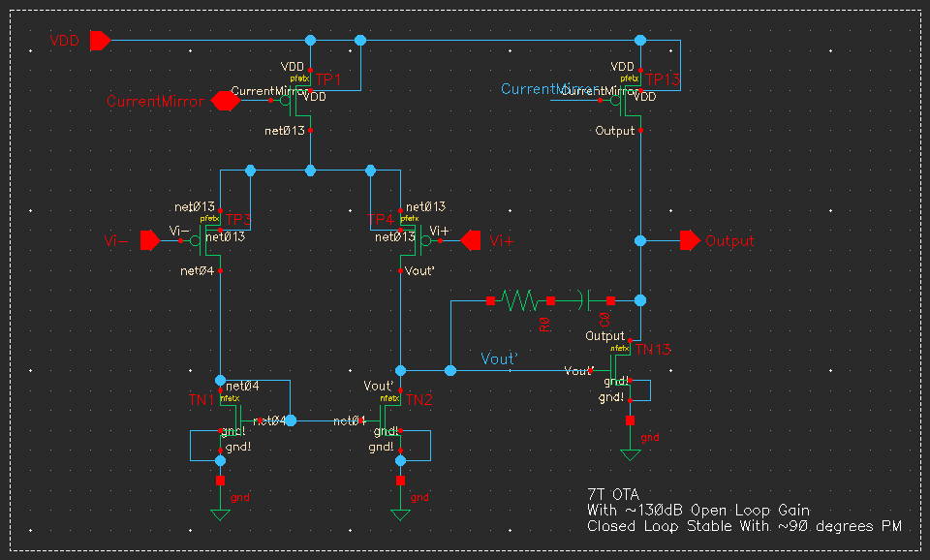
Task: Click the wire junction at Output pin
Action: (x=640, y=241)
